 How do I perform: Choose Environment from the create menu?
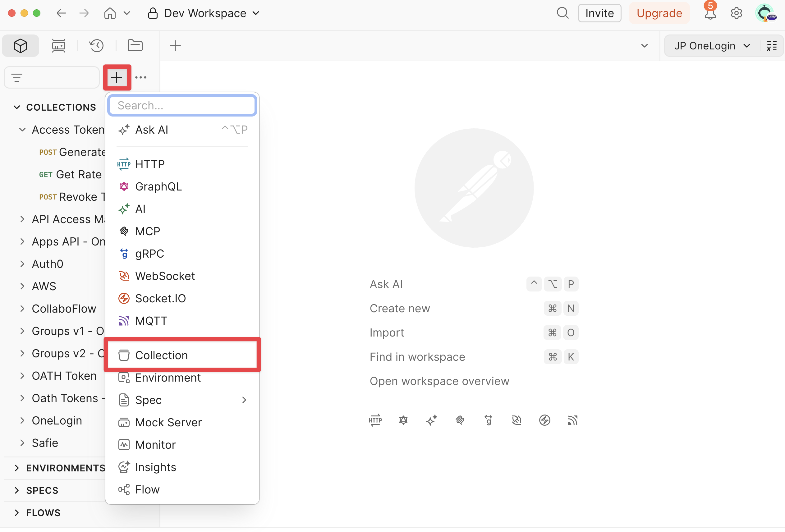[x=182, y=378]
